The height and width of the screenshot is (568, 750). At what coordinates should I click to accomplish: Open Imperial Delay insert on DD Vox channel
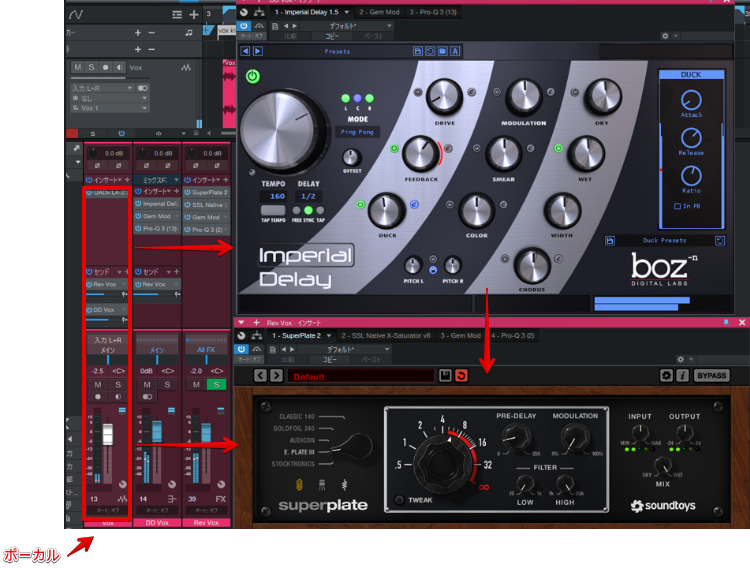pyautogui.click(x=161, y=204)
